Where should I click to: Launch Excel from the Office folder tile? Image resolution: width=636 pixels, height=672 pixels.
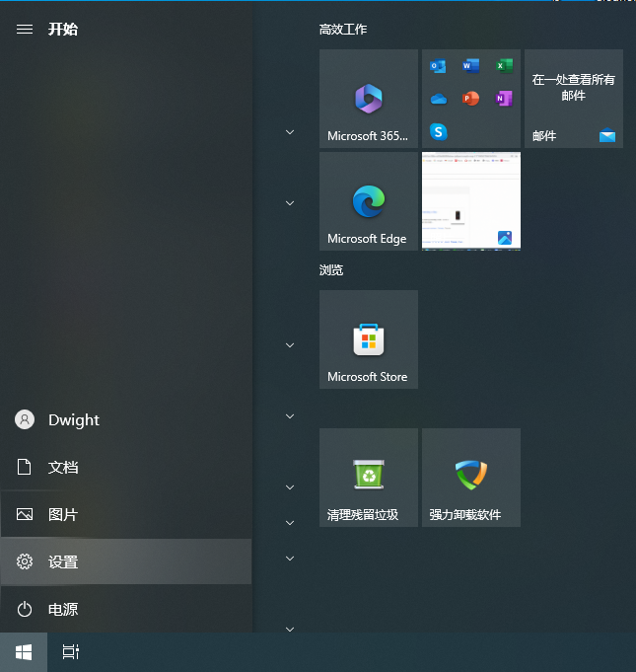pyautogui.click(x=504, y=66)
